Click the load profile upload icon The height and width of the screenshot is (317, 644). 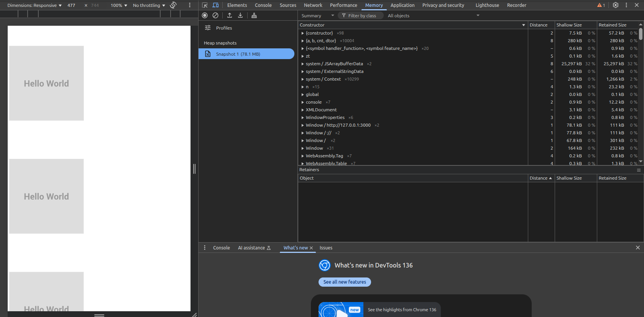click(x=230, y=15)
